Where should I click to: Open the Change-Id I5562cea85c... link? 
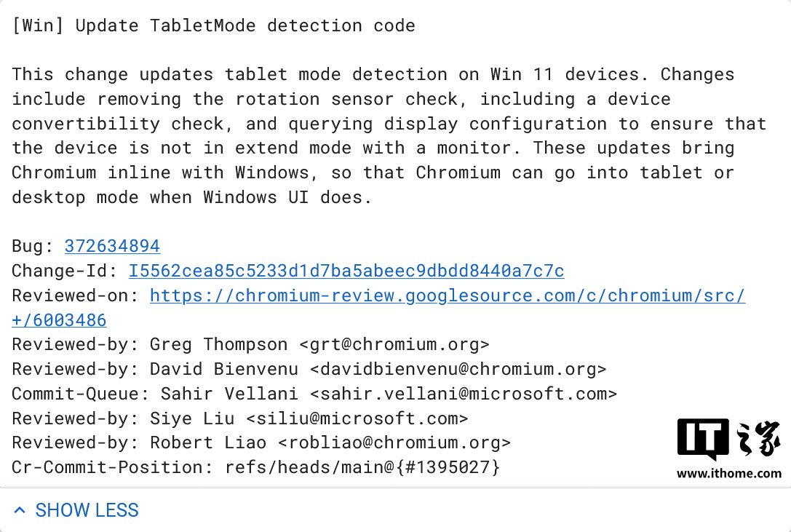pos(346,271)
